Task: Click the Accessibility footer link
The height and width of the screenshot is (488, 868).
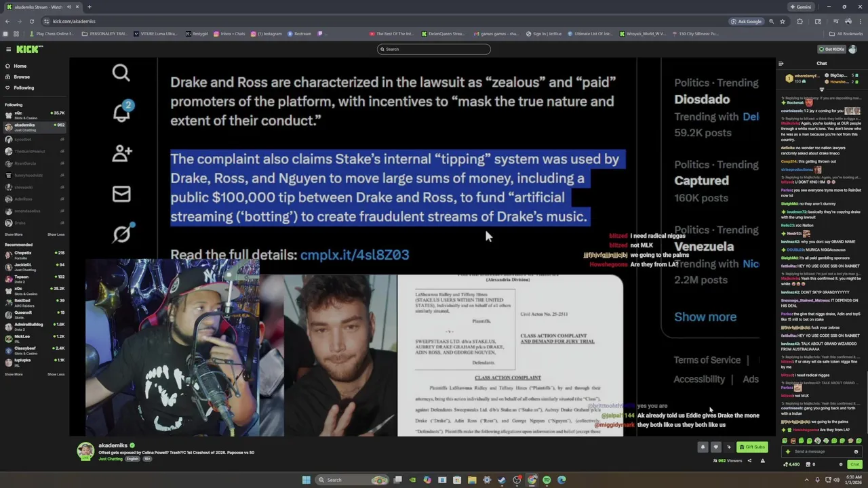Action: 699,379
